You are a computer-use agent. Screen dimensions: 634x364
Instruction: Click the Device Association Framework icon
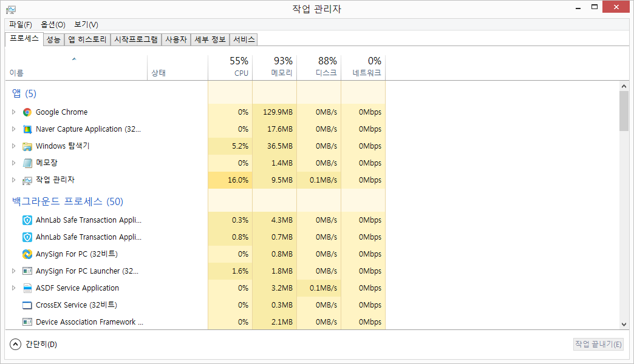point(27,322)
